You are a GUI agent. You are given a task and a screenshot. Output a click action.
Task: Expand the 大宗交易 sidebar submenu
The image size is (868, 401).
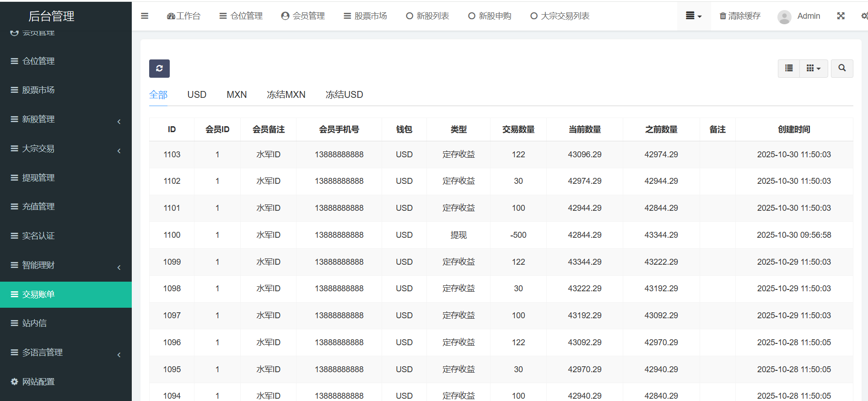[119, 150]
